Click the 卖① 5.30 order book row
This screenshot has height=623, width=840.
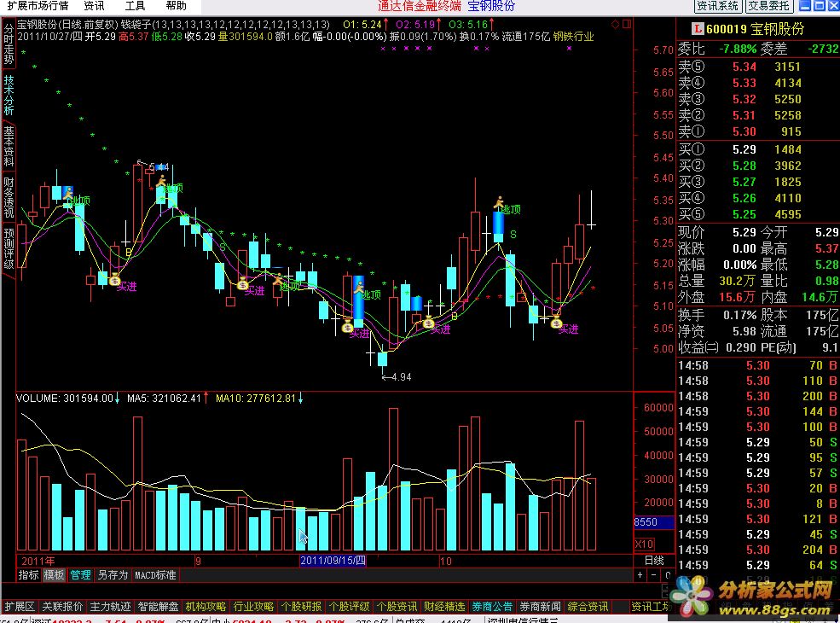pyautogui.click(x=758, y=131)
